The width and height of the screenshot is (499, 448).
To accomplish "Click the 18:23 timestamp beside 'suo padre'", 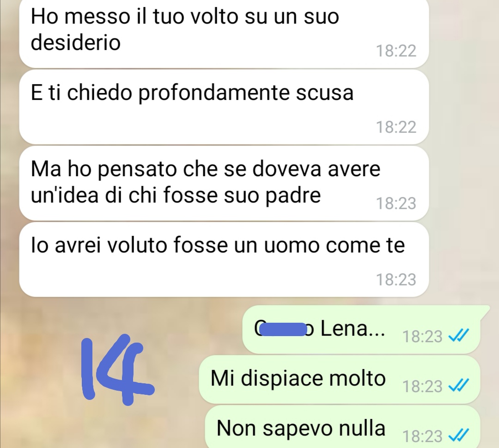I will pos(396,203).
